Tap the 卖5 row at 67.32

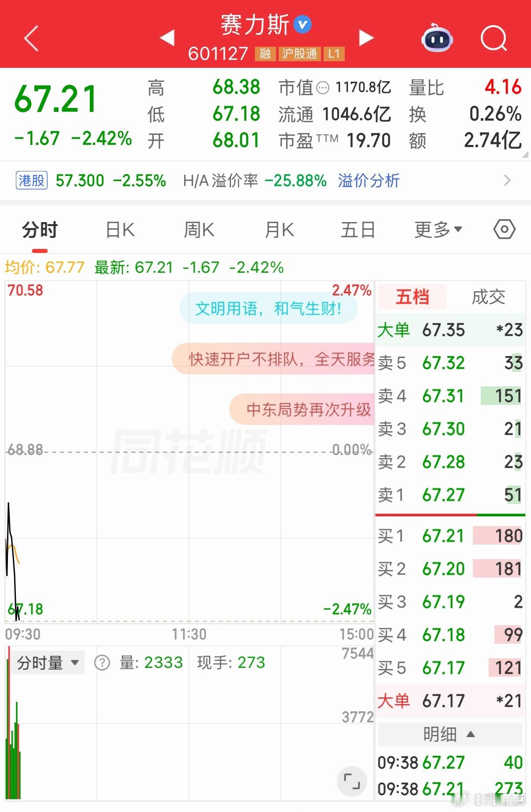click(450, 363)
